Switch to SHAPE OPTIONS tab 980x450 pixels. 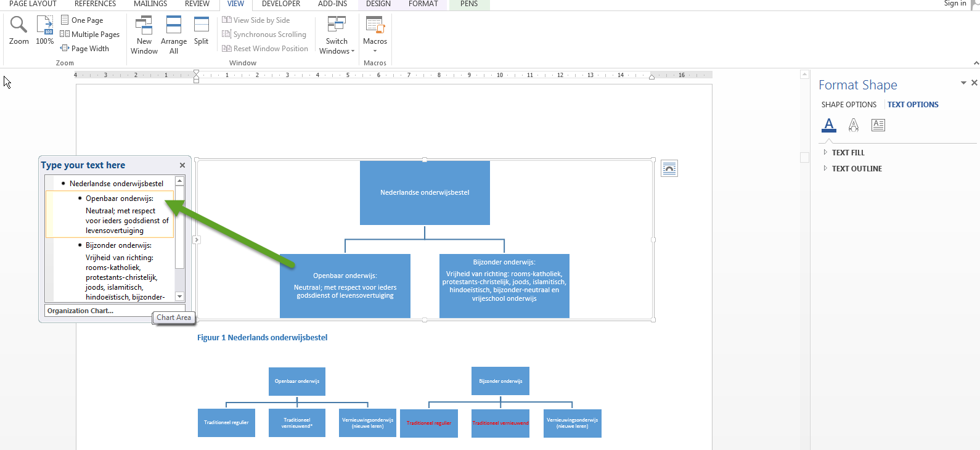(849, 105)
